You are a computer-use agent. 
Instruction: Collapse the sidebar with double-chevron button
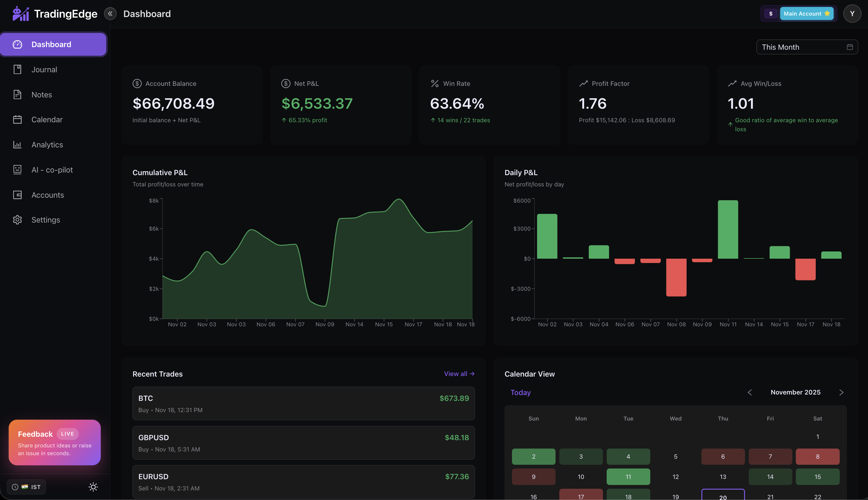[110, 14]
